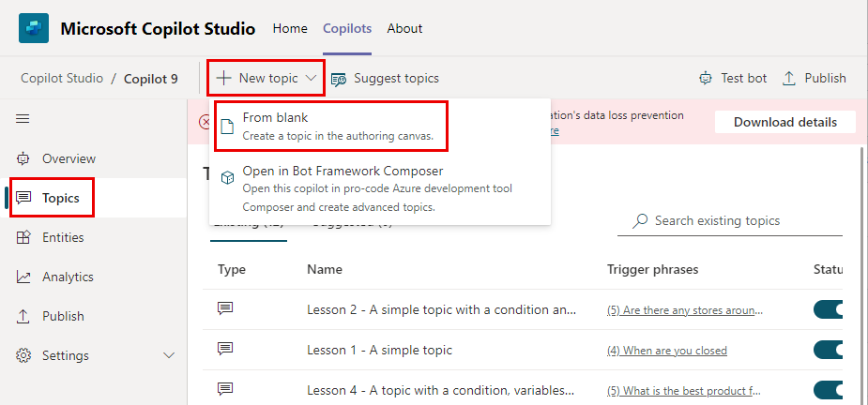Click the From blank document icon
This screenshot has width=868, height=405.
227,127
